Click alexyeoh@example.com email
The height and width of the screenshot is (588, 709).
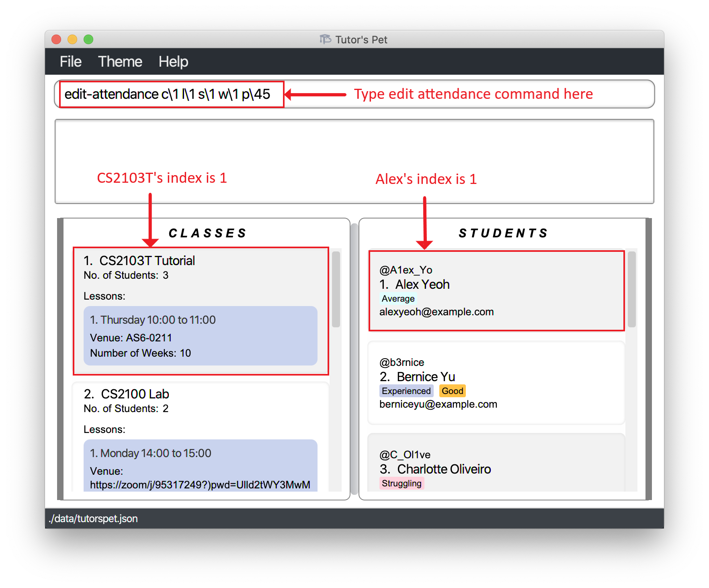pos(436,312)
